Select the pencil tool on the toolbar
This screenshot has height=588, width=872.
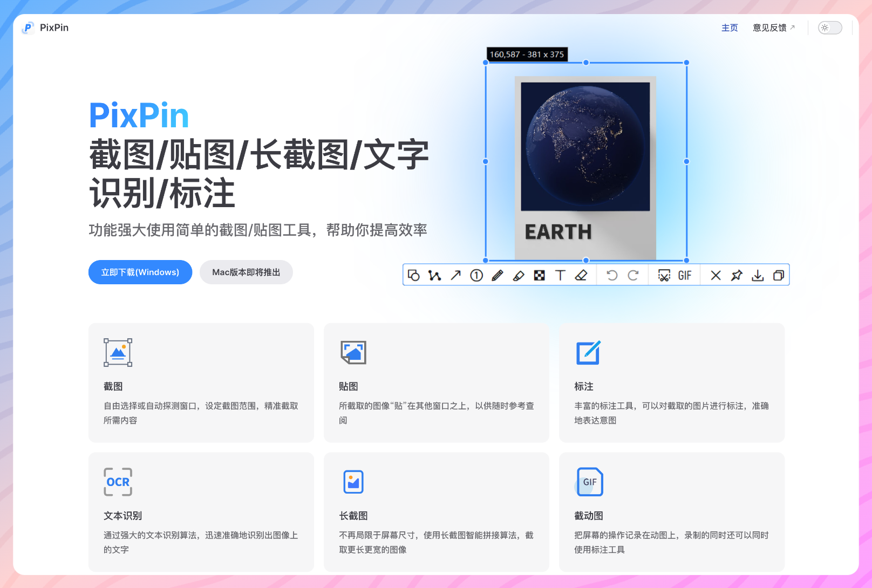click(498, 275)
